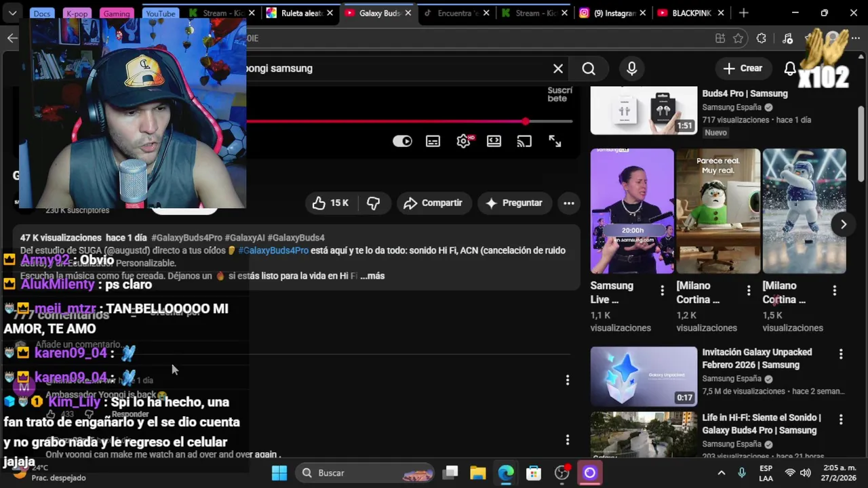Click the Preguntar button
The height and width of the screenshot is (488, 868).
514,203
